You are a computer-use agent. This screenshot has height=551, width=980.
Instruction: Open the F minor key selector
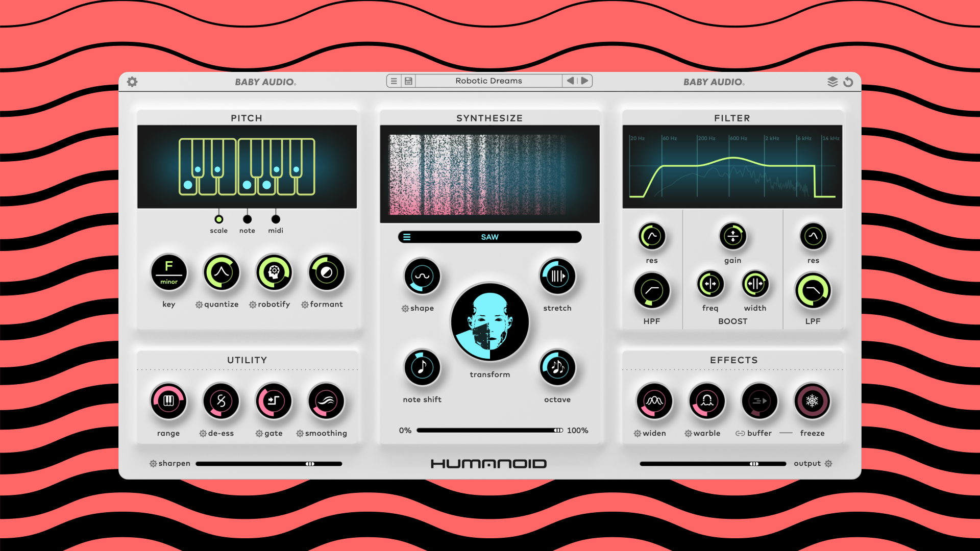click(x=169, y=272)
